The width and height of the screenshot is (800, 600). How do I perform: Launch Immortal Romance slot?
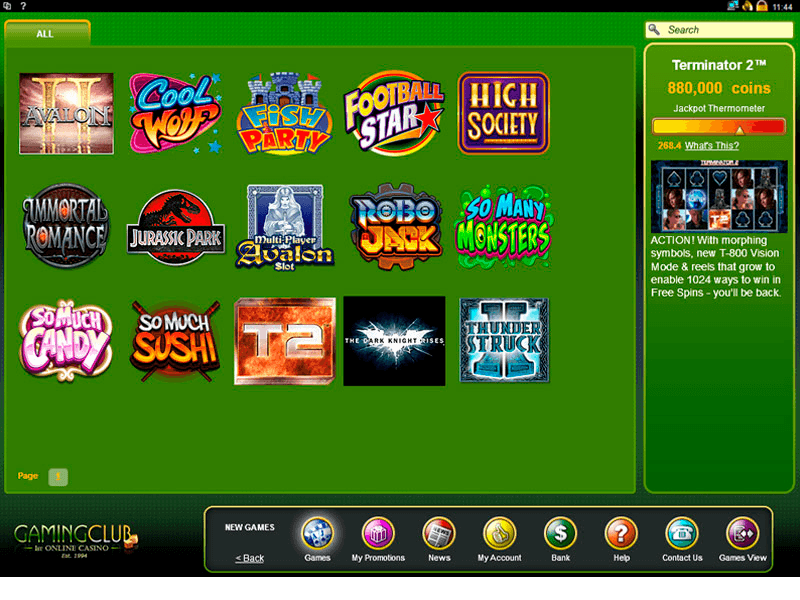tap(66, 226)
